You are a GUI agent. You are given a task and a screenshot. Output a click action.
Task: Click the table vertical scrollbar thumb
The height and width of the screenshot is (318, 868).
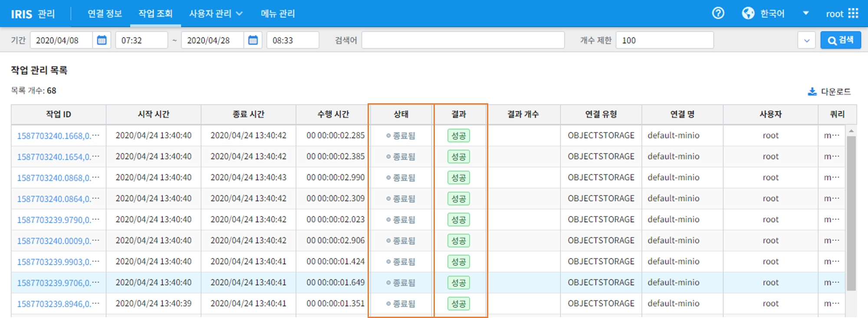pyautogui.click(x=851, y=213)
